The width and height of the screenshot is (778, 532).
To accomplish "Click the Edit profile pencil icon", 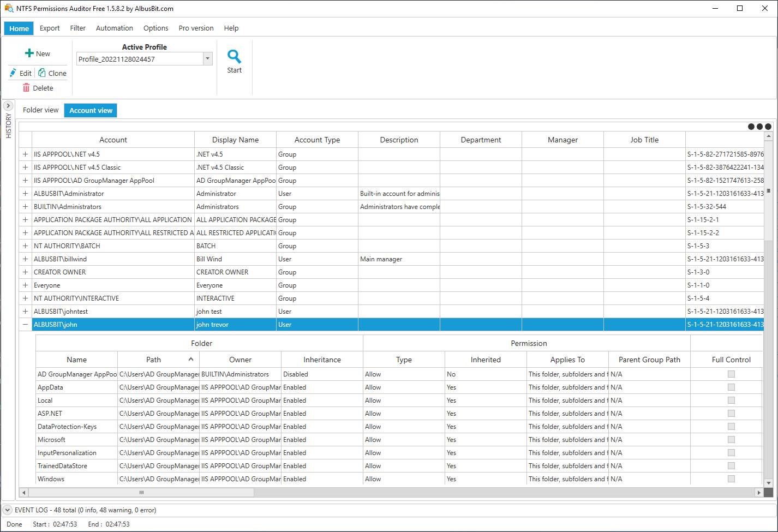I will tap(13, 73).
